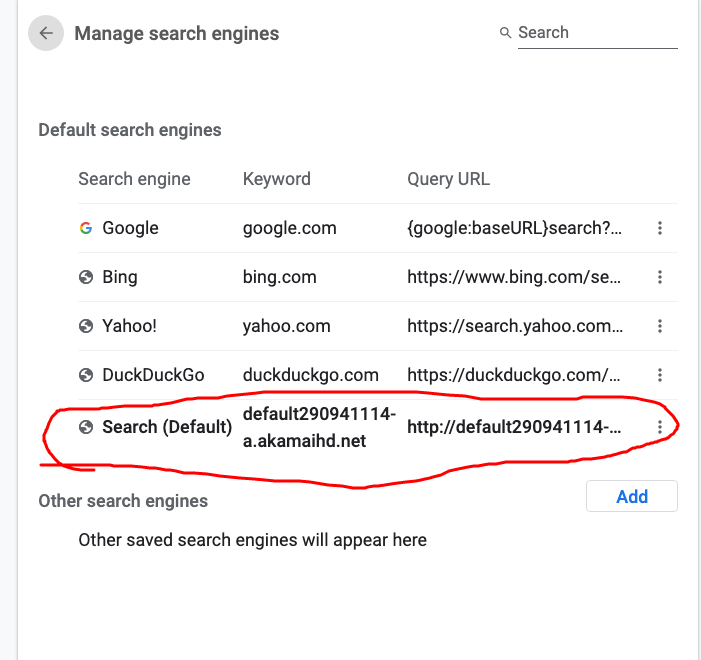Click the globe icon beside Bing
The height and width of the screenshot is (660, 701).
(86, 277)
